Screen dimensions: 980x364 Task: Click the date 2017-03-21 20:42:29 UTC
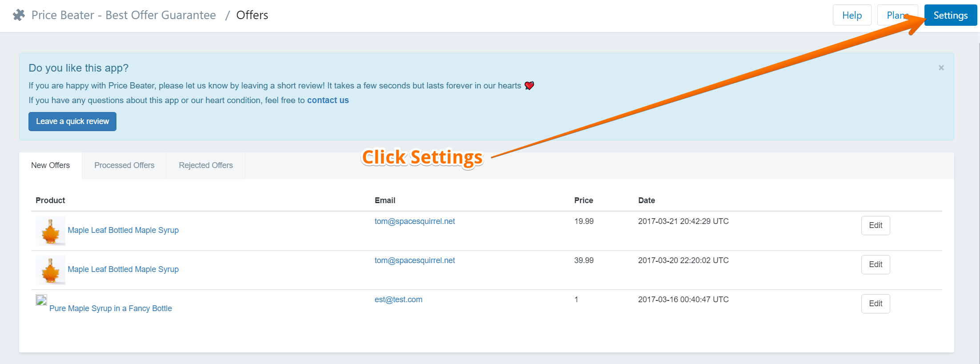[684, 221]
